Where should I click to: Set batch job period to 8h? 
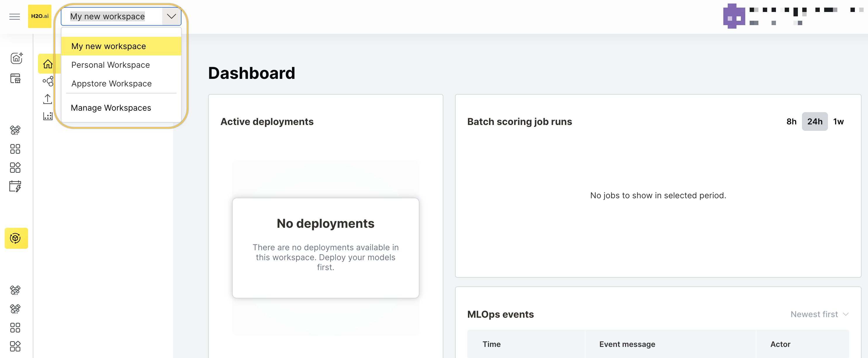pyautogui.click(x=791, y=121)
